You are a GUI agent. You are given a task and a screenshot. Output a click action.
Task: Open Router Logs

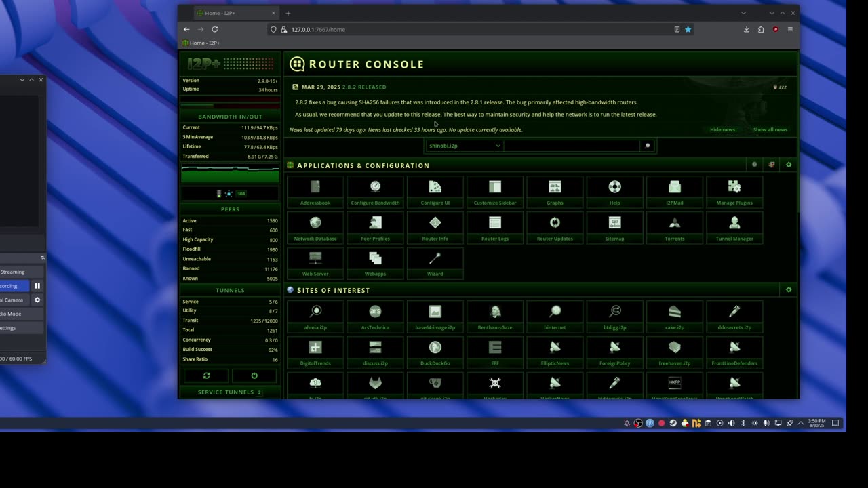[495, 228]
